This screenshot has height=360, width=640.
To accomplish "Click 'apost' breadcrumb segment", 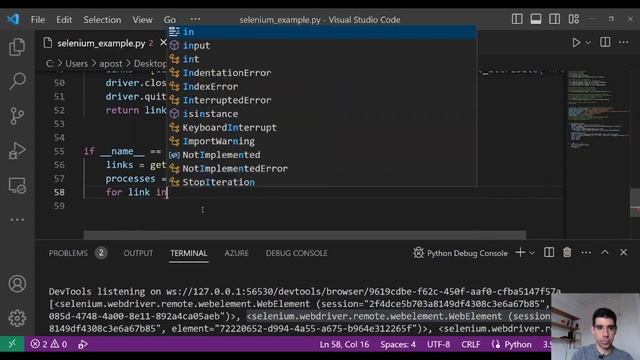I will (111, 64).
